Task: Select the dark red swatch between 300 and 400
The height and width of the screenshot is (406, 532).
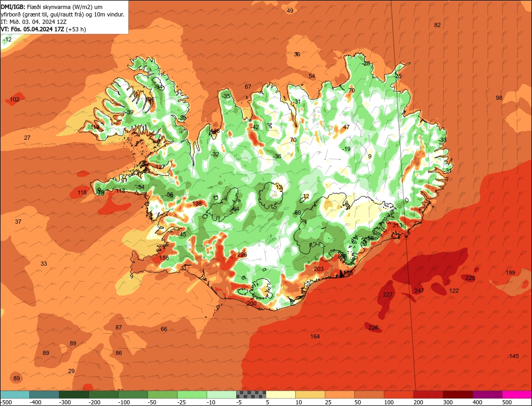Action: [x=458, y=394]
